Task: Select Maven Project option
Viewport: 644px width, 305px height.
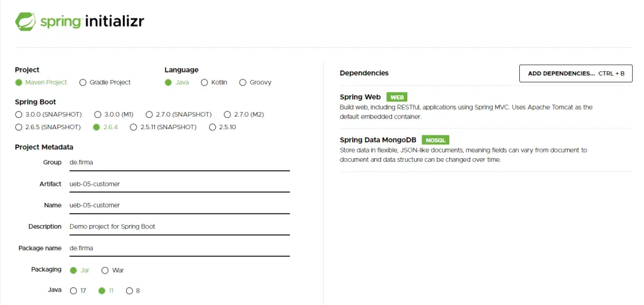Action: pyautogui.click(x=41, y=82)
